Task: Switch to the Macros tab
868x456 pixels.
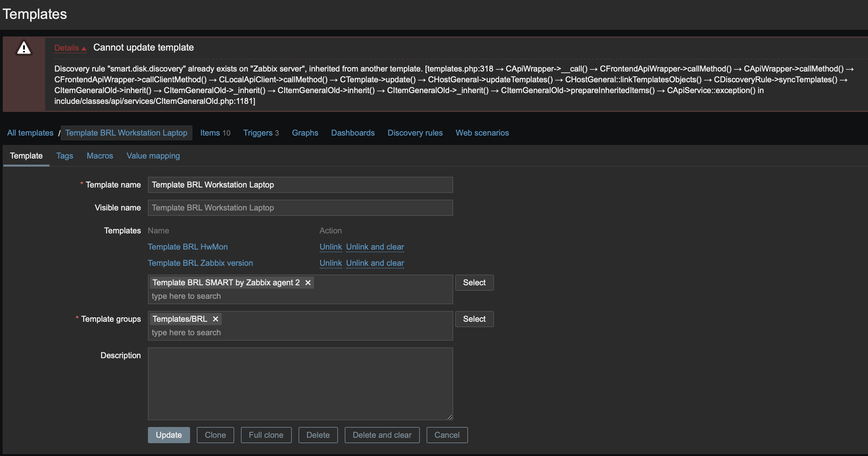Action: (100, 156)
